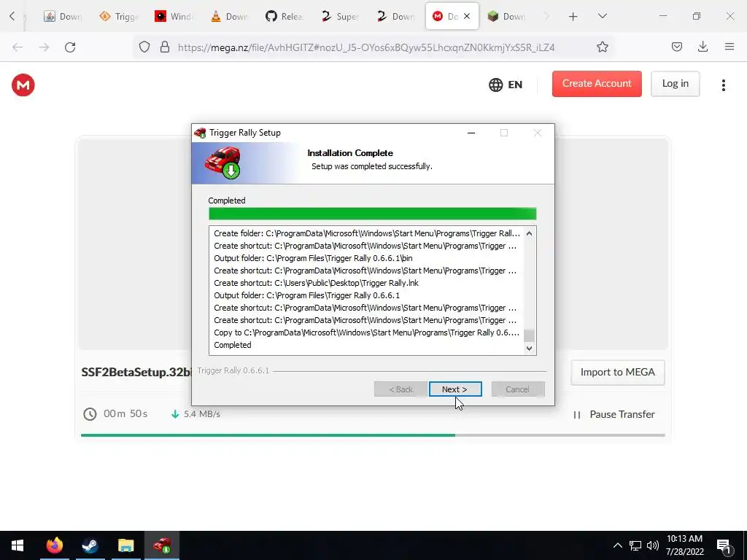The height and width of the screenshot is (560, 747).
Task: Click the Trigger Rally car installer icon
Action: pyautogui.click(x=223, y=163)
